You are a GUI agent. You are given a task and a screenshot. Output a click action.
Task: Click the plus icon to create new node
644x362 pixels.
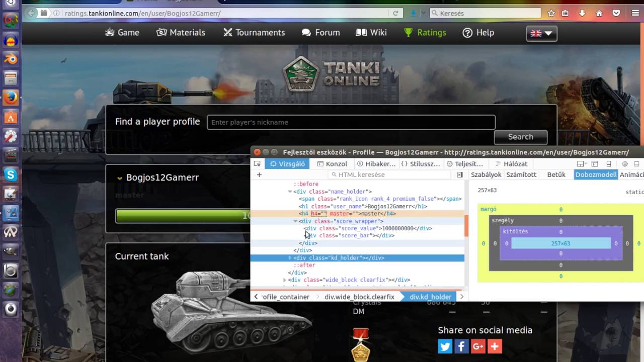(259, 175)
